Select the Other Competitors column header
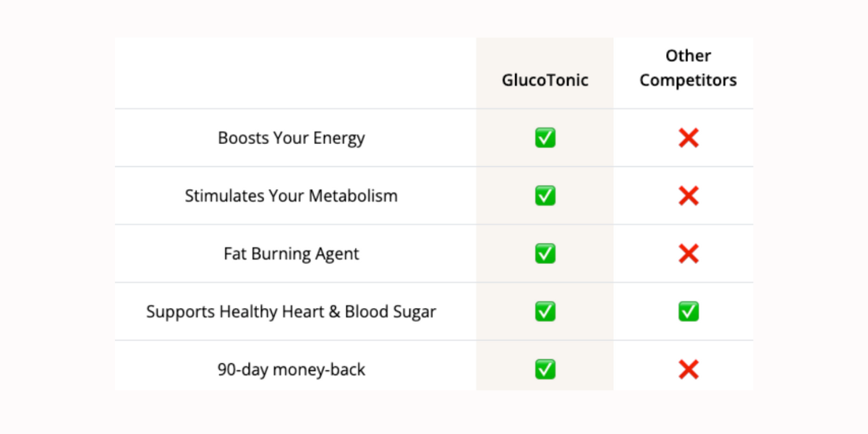868x434 pixels. click(x=688, y=68)
